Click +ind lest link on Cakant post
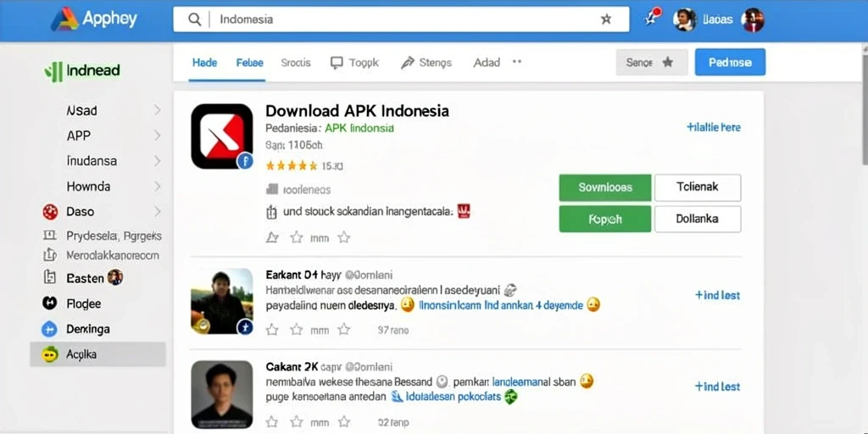Viewport: 868px width, 434px height. 717,387
